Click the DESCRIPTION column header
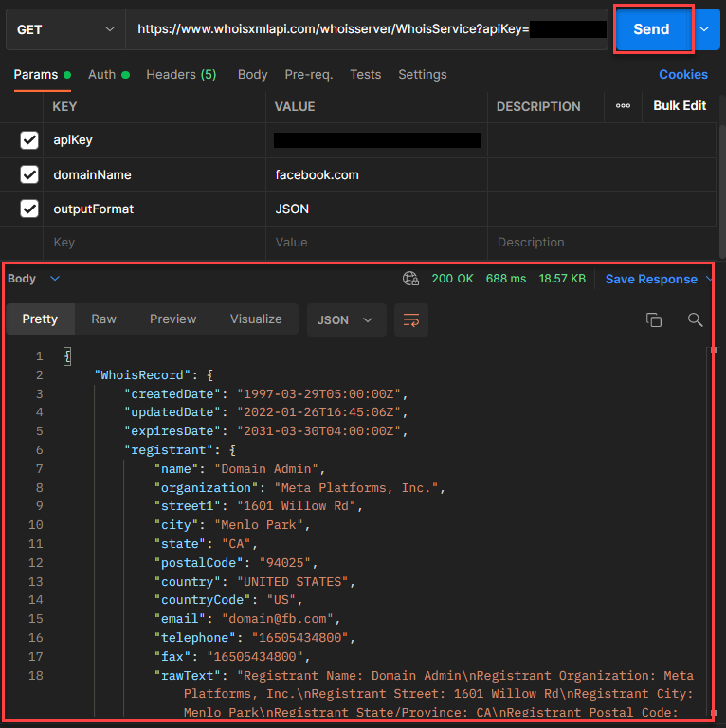Screen dimensions: 726x728 click(x=538, y=107)
